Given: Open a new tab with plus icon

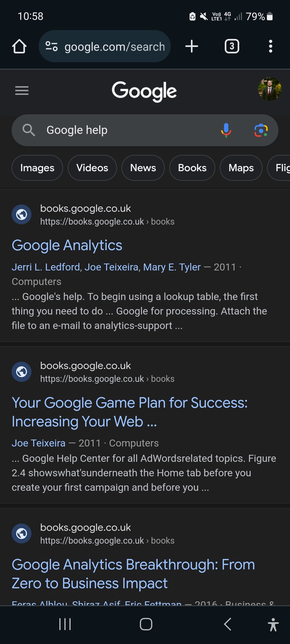Looking at the screenshot, I should click(192, 46).
